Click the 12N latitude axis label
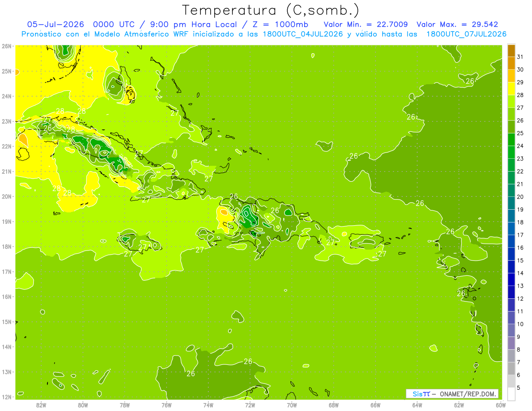532x411 pixels. tap(7, 397)
